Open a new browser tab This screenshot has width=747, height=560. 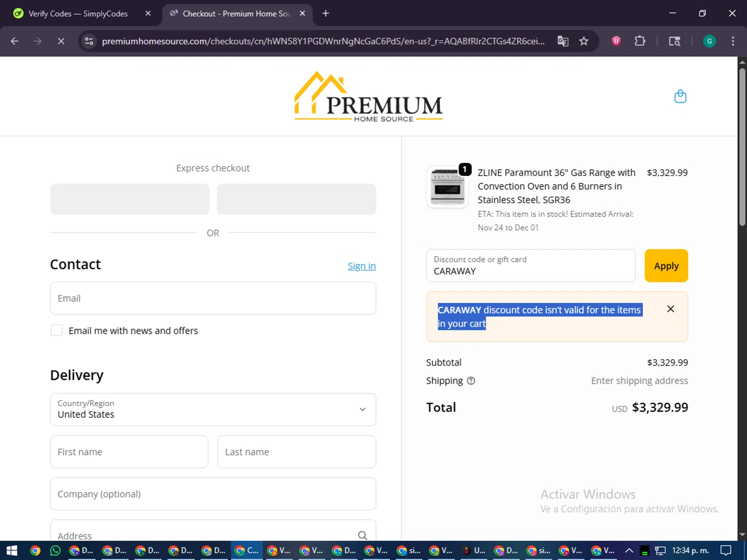[326, 13]
